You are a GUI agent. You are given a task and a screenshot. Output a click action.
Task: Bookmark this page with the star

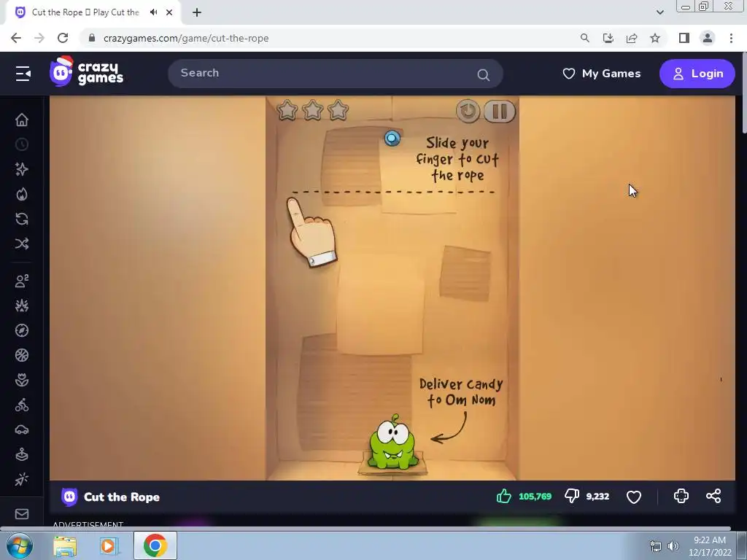655,38
